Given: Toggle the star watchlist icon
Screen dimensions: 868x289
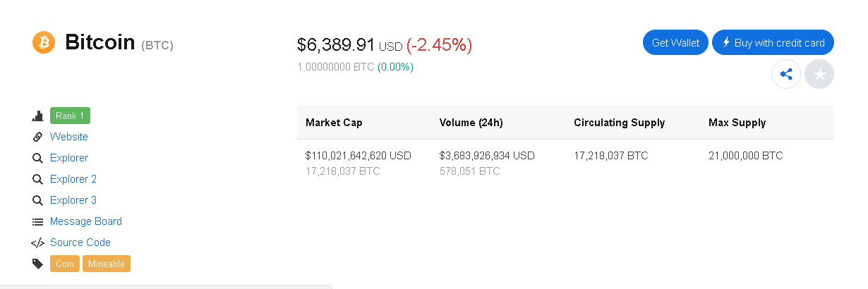Looking at the screenshot, I should tap(819, 74).
